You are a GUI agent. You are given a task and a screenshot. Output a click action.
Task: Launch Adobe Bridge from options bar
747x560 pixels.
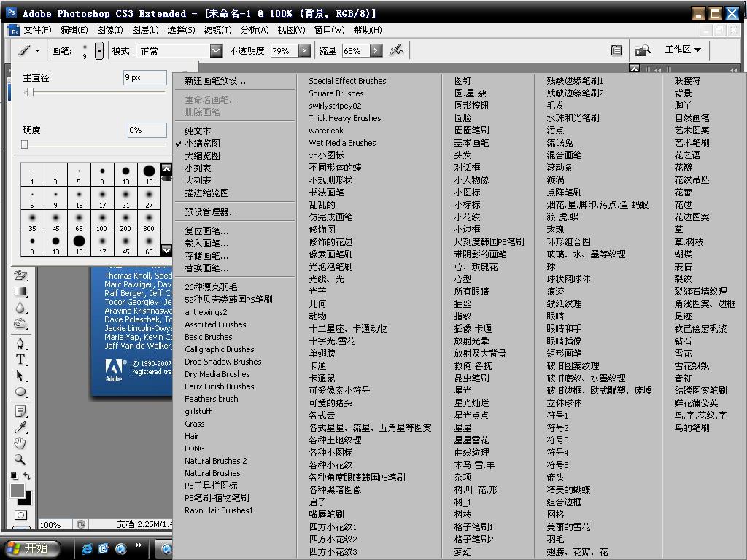642,50
